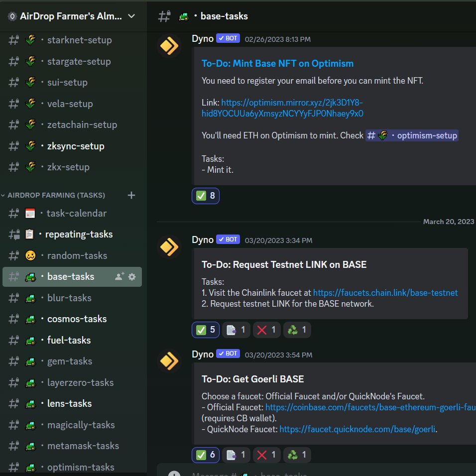Jump to the optimism-setup channel mention
The height and width of the screenshot is (476, 476).
tap(412, 135)
